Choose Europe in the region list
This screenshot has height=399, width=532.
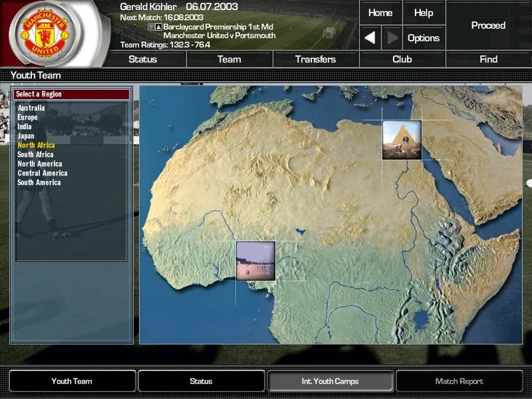[x=28, y=117]
